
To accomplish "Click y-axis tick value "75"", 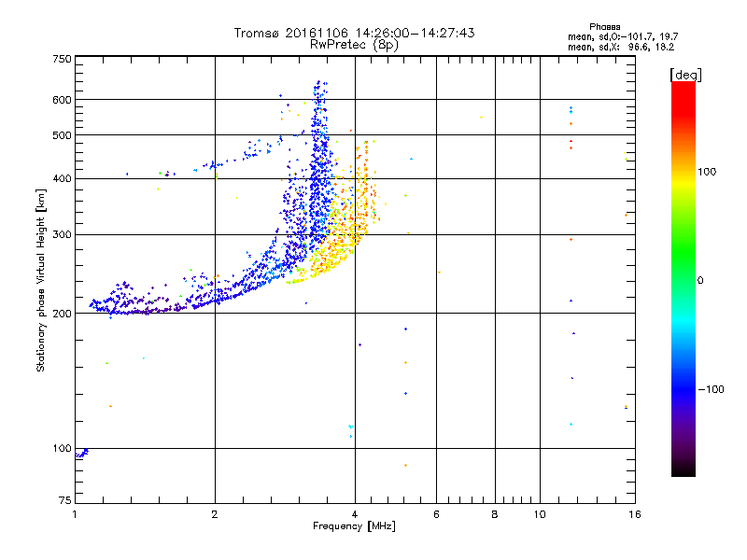I will pyautogui.click(x=64, y=500).
